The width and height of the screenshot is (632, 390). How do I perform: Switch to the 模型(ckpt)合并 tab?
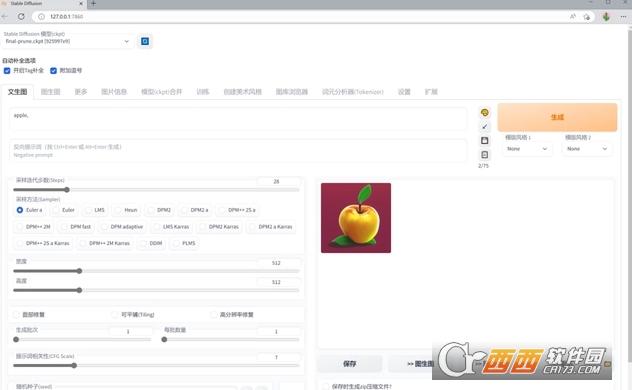point(161,92)
